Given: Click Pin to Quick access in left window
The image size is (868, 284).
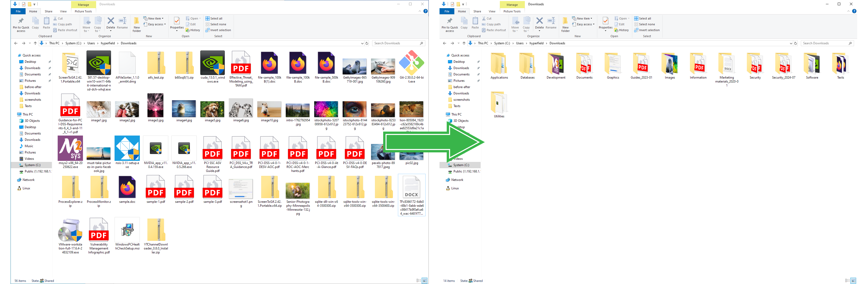Looking at the screenshot, I should [x=21, y=24].
